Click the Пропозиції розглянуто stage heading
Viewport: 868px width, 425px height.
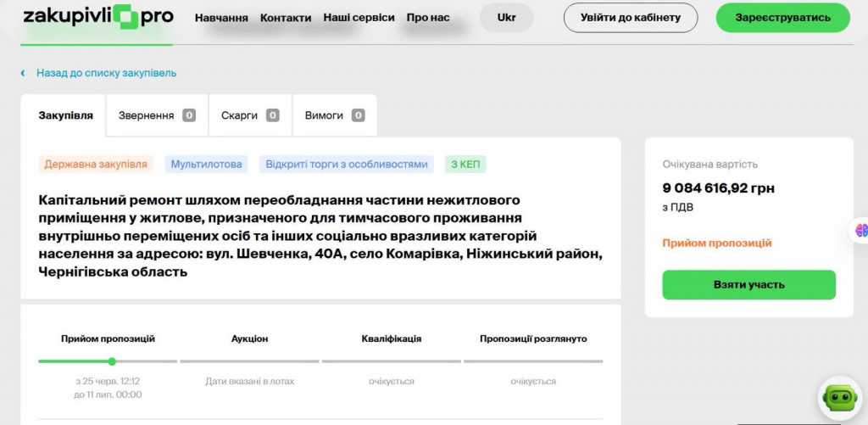[x=534, y=338]
